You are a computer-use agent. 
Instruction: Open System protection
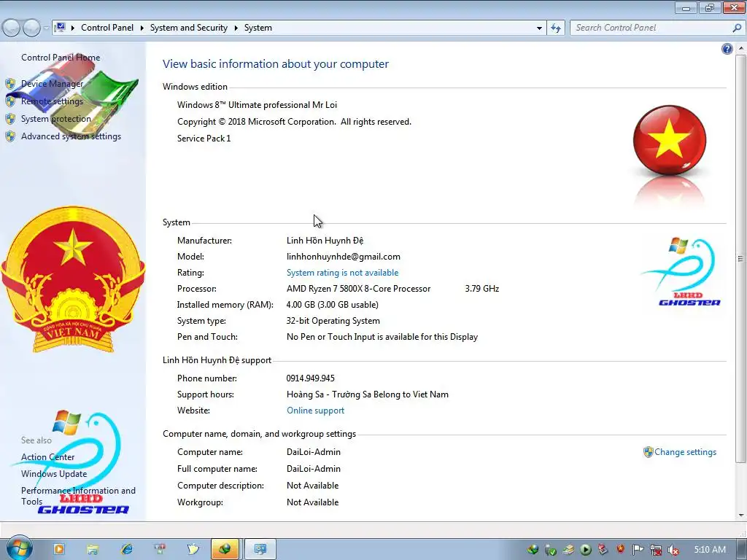[55, 119]
